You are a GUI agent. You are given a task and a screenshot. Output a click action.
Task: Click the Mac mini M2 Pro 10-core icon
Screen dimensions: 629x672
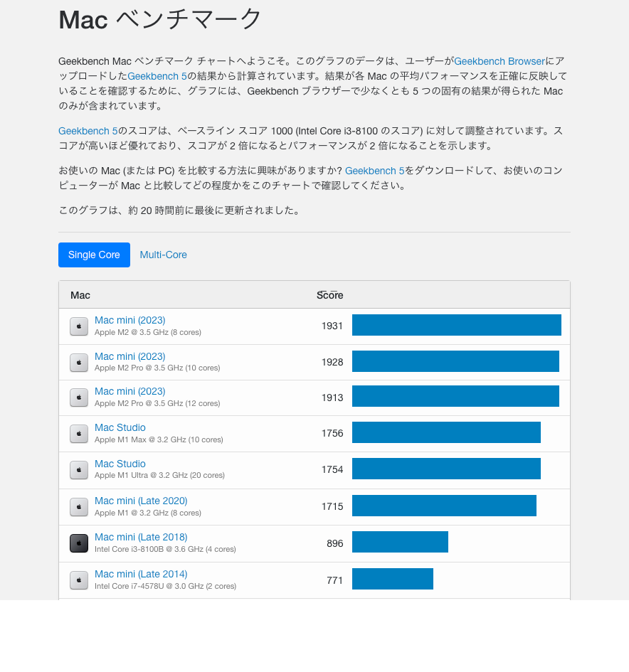[x=79, y=363]
